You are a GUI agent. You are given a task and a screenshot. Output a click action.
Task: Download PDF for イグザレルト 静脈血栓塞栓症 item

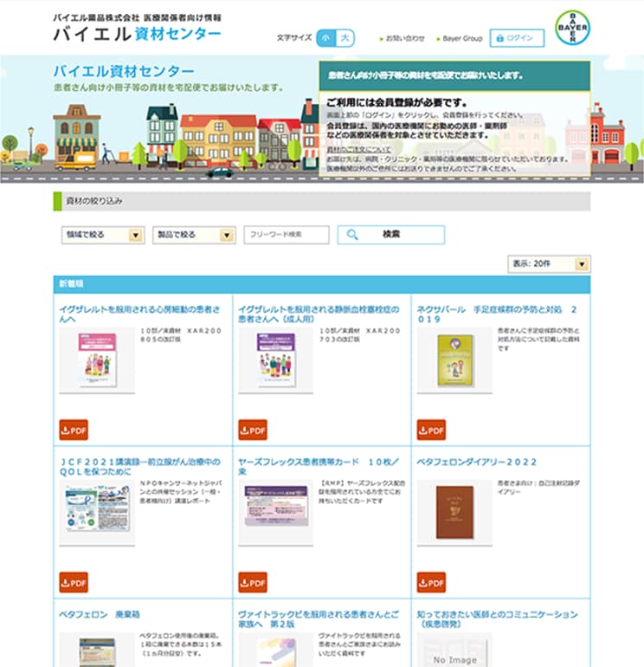(253, 430)
